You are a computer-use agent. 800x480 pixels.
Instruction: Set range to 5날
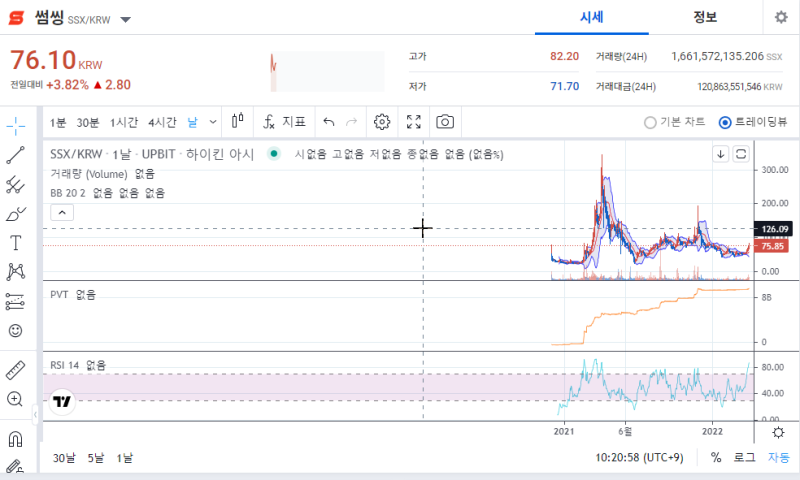[x=95, y=458]
